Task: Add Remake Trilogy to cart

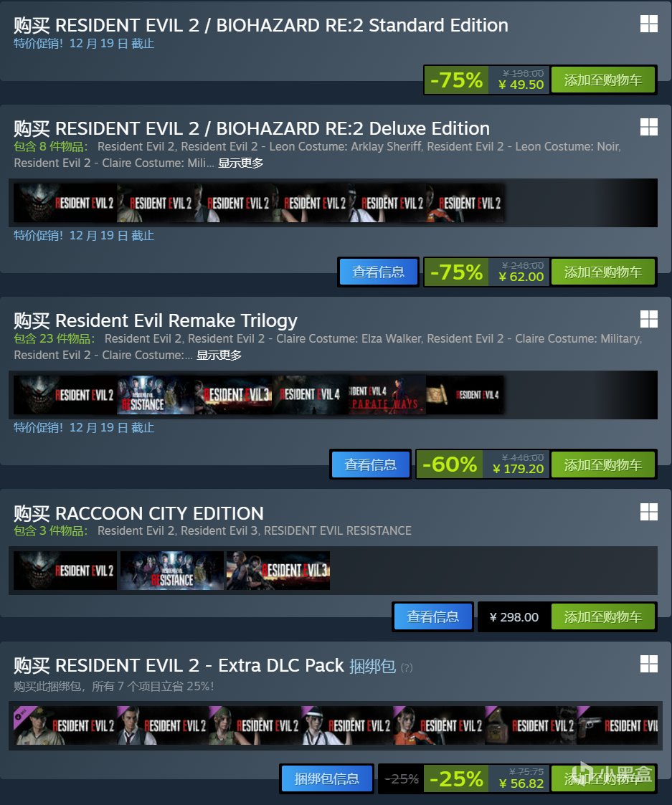Action: (603, 465)
